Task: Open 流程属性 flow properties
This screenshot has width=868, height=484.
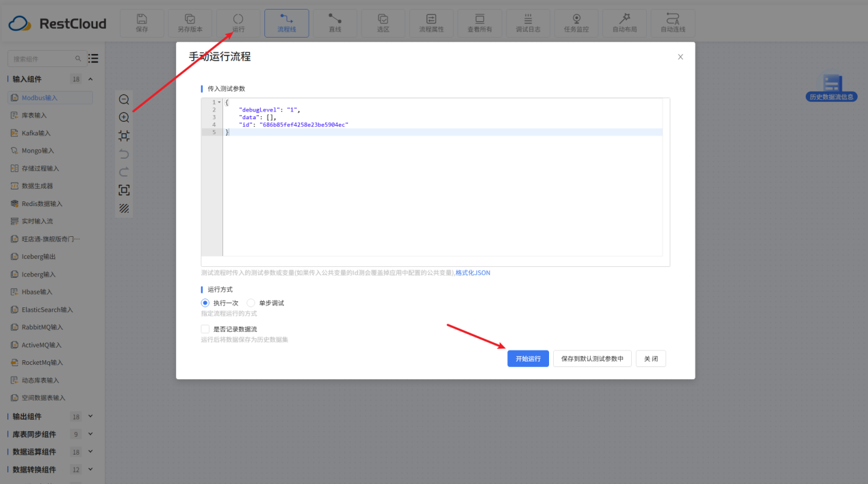Action: click(431, 23)
